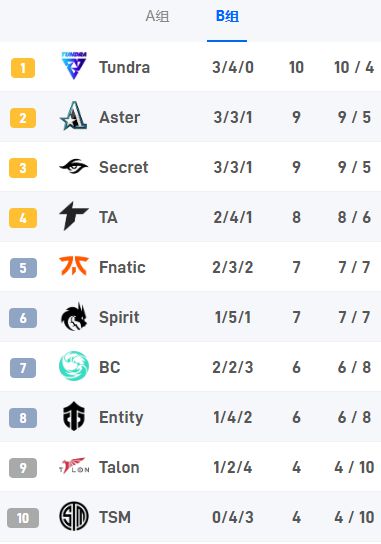Open the Aster team logo
The image size is (381, 544).
point(73,116)
